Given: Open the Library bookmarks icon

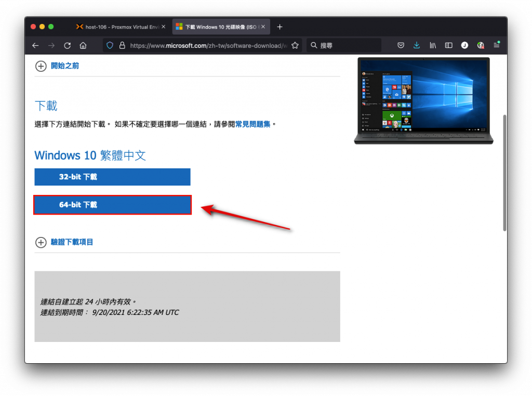Looking at the screenshot, I should pos(433,45).
